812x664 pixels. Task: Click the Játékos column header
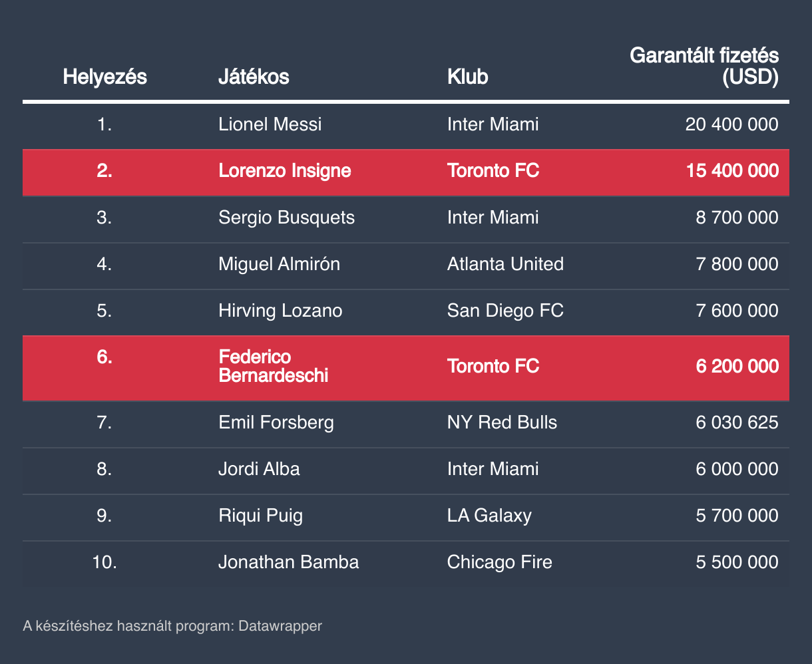pyautogui.click(x=254, y=77)
